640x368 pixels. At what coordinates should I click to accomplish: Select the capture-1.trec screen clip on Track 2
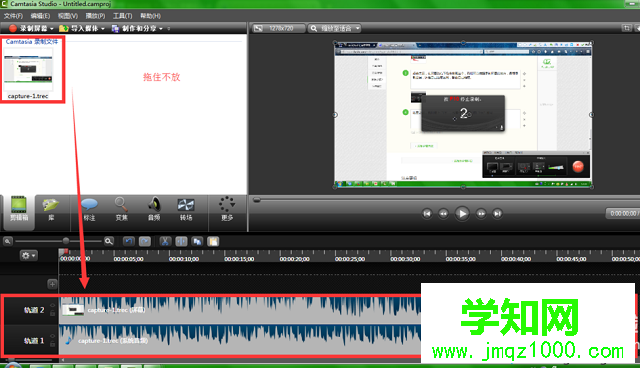(x=240, y=310)
